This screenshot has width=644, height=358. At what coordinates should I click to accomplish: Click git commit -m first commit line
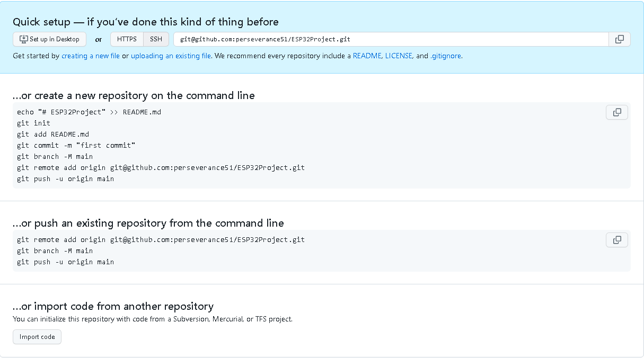pyautogui.click(x=76, y=145)
